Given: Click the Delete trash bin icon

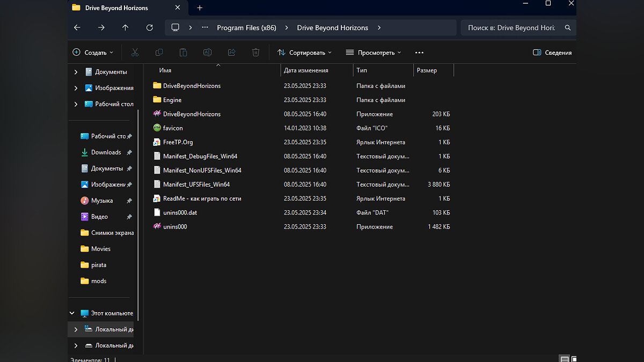Looking at the screenshot, I should [x=256, y=53].
